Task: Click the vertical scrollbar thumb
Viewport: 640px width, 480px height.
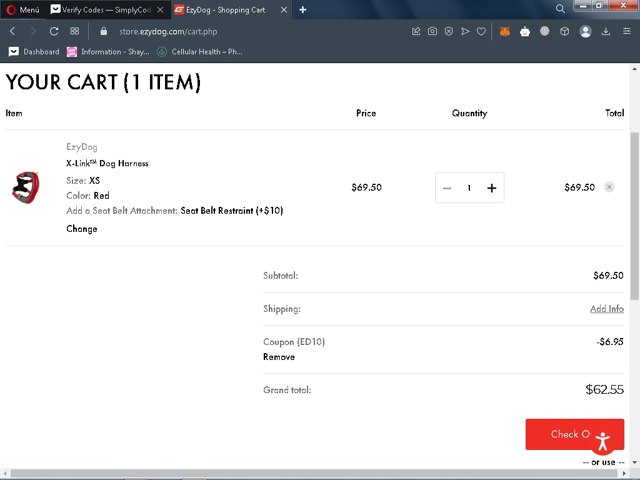Action: pyautogui.click(x=635, y=216)
